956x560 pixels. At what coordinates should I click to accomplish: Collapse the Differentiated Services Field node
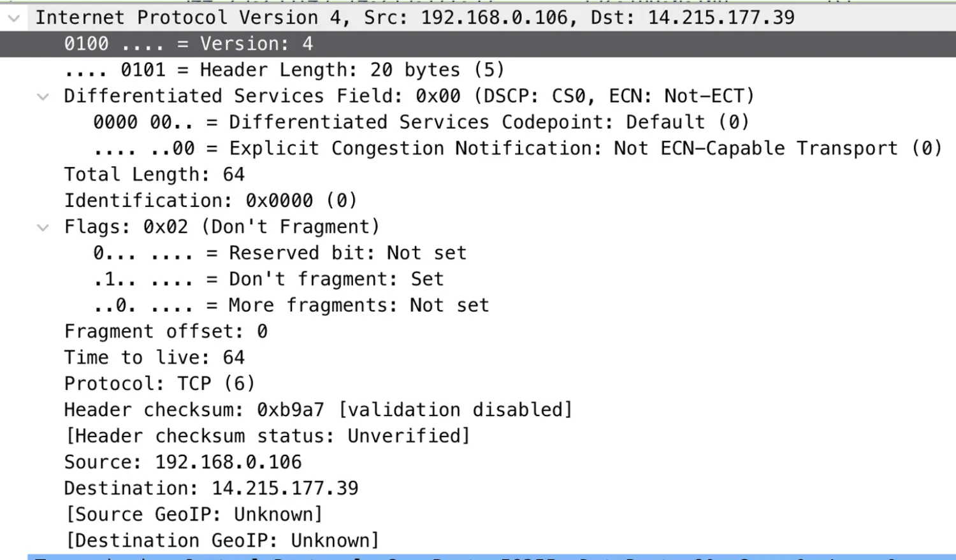click(43, 97)
